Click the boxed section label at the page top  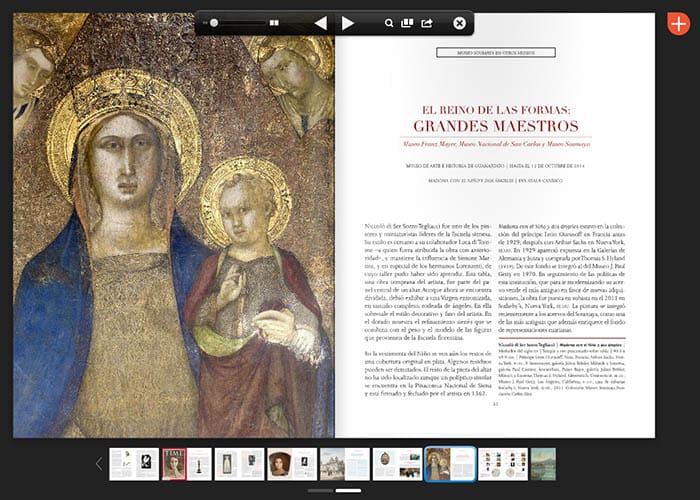click(x=496, y=53)
